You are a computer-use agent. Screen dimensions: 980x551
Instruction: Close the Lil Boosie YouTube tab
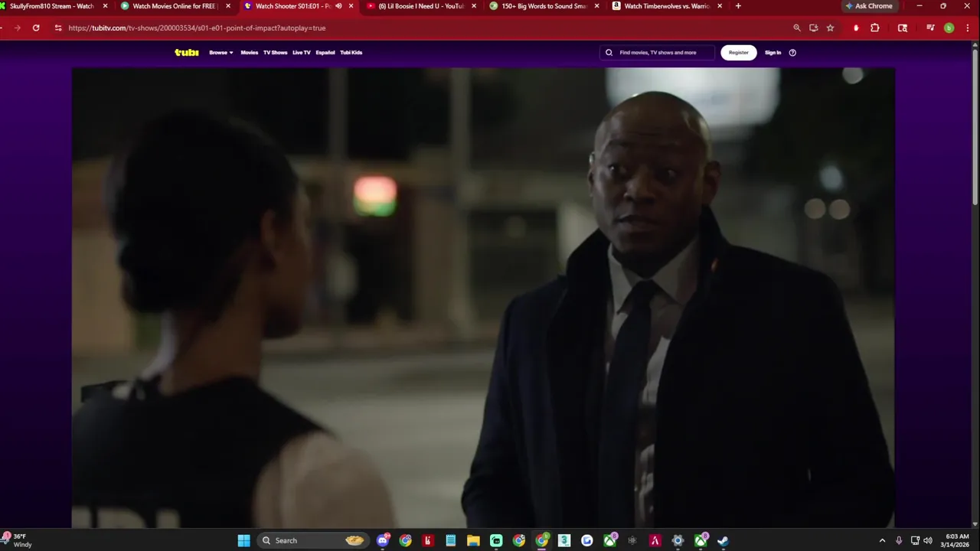(474, 6)
